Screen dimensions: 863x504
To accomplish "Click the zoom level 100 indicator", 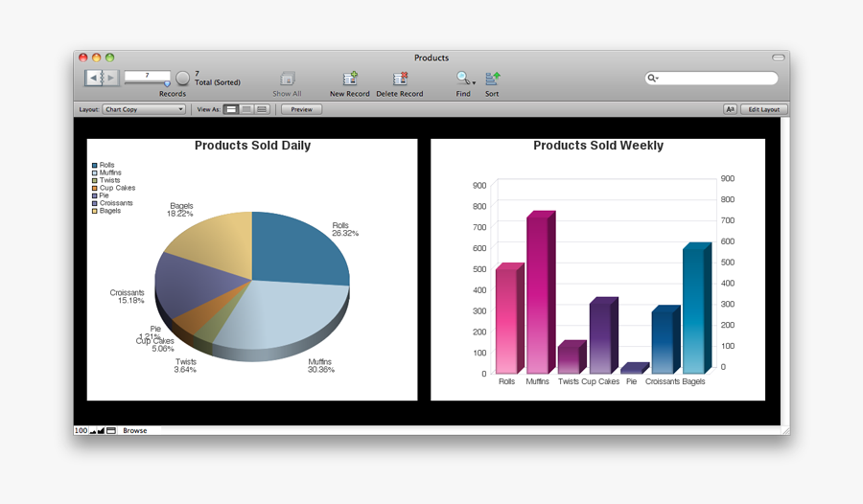I will pyautogui.click(x=81, y=430).
